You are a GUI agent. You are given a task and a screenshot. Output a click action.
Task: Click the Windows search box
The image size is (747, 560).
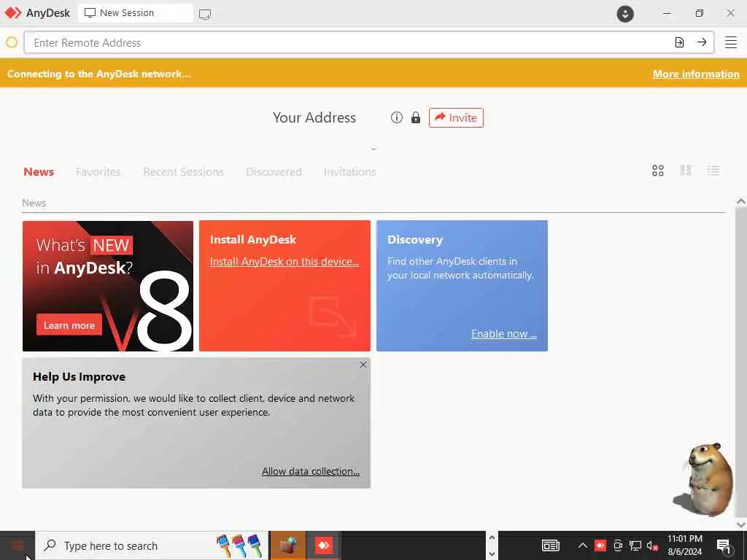tap(152, 545)
